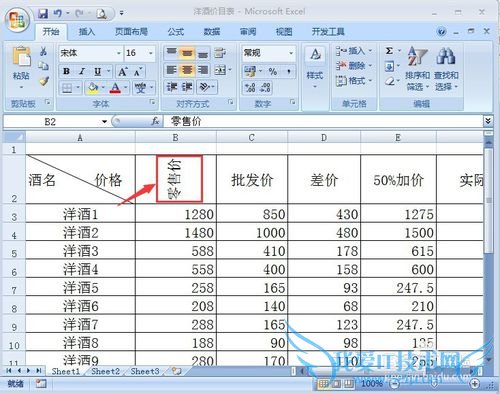The height and width of the screenshot is (394, 500).
Task: Decrease decimal places
Action: pos(265,88)
